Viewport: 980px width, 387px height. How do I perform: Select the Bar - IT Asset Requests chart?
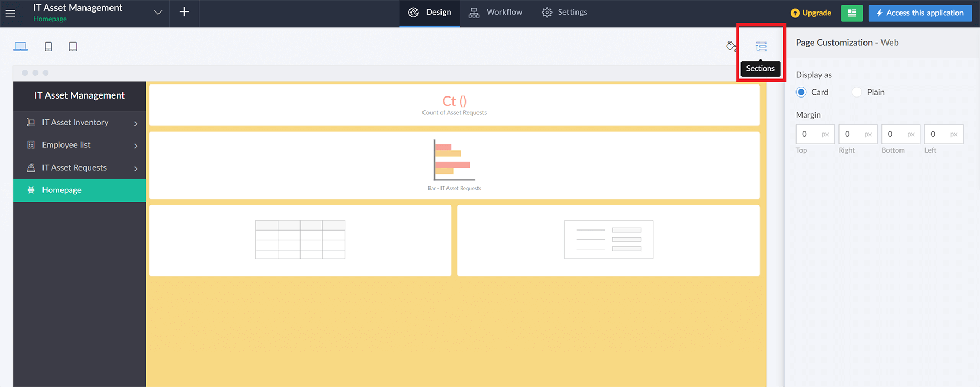point(454,165)
